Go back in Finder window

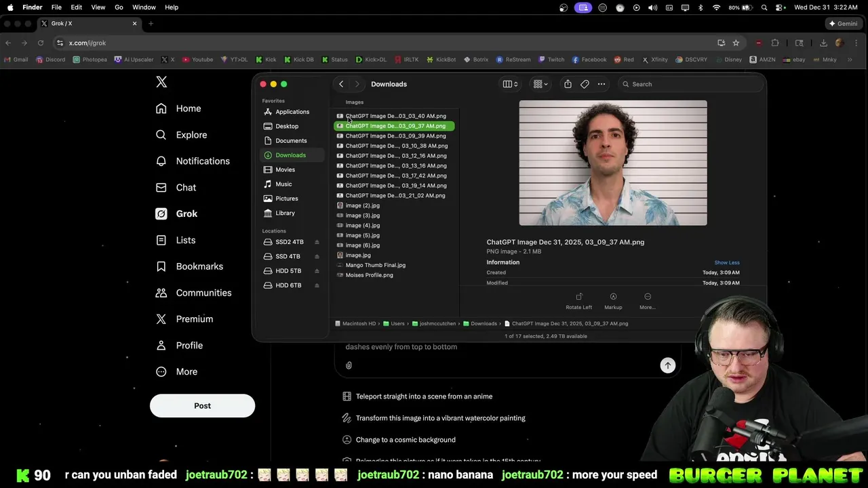(x=341, y=84)
